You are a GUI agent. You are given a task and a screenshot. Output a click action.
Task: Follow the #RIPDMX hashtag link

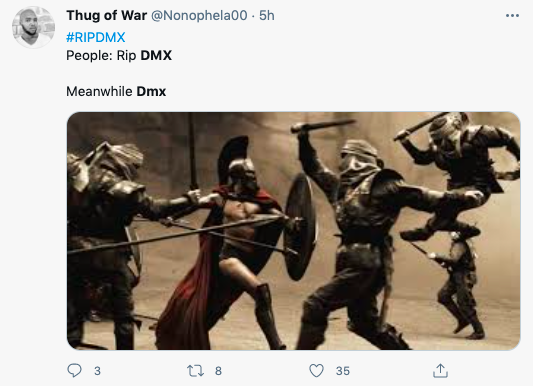96,37
